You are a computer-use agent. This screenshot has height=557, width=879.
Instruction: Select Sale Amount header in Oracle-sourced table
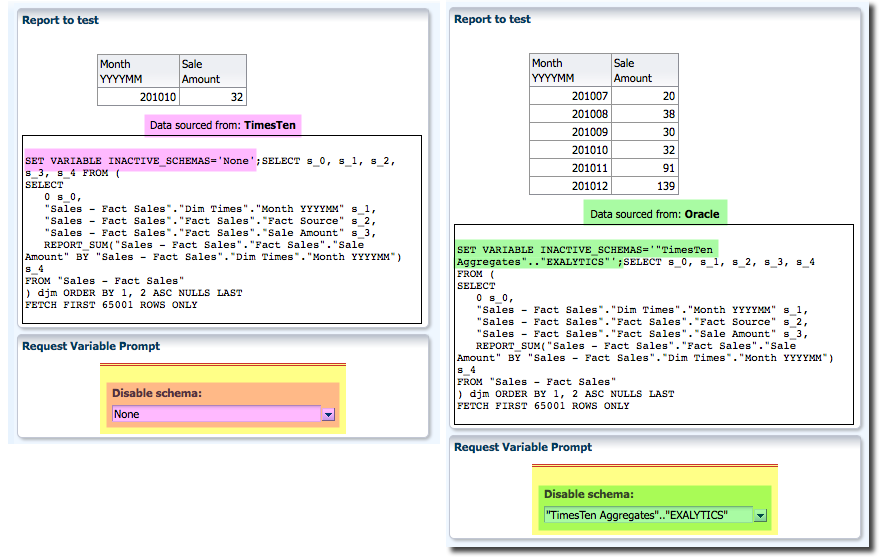click(x=644, y=70)
